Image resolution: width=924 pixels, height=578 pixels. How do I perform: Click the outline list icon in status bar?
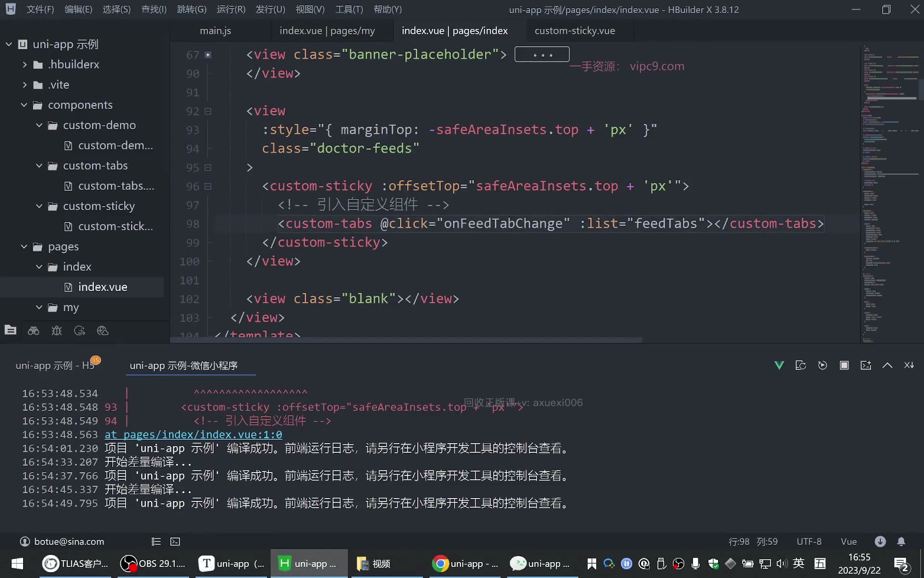pos(156,541)
